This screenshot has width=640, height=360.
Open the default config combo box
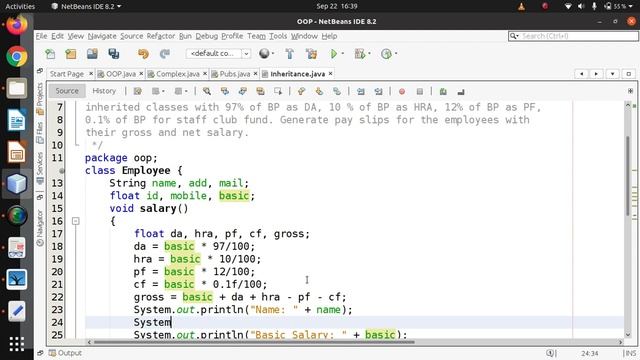[x=218, y=53]
